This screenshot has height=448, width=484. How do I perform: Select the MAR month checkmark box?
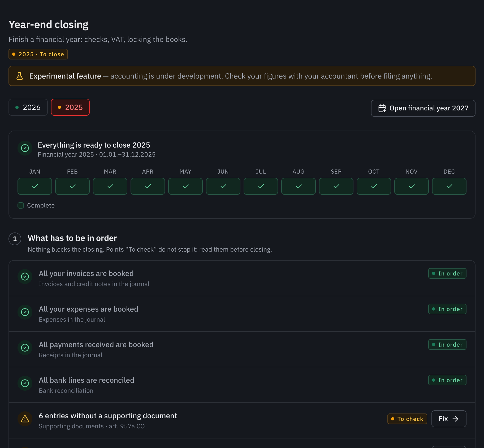pyautogui.click(x=110, y=186)
